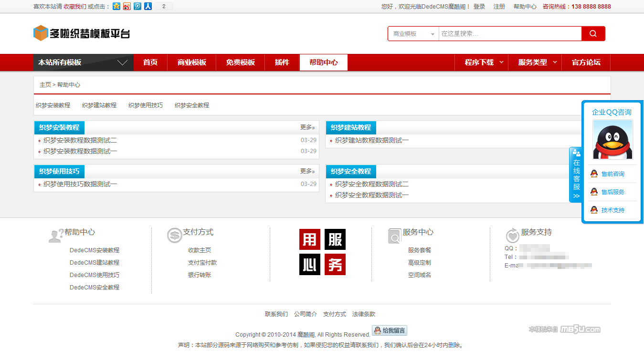Click the Tencent Weibo share icon
The width and height of the screenshot is (644, 360).
(137, 7)
